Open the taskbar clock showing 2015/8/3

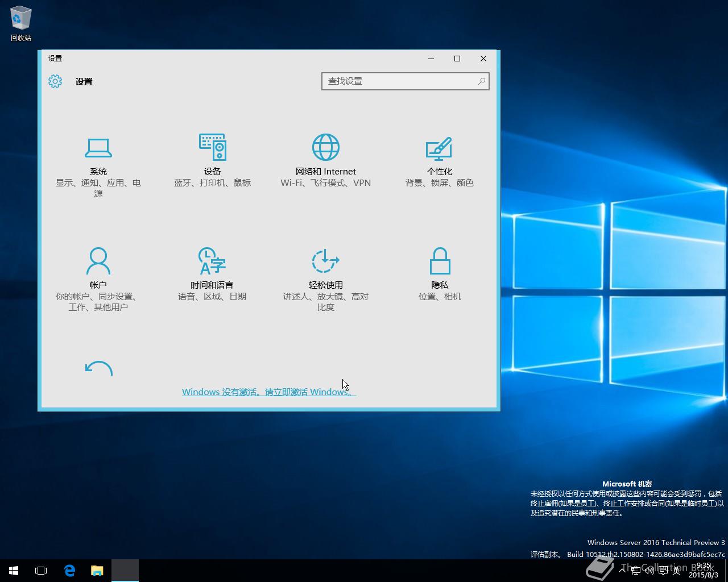pyautogui.click(x=704, y=571)
